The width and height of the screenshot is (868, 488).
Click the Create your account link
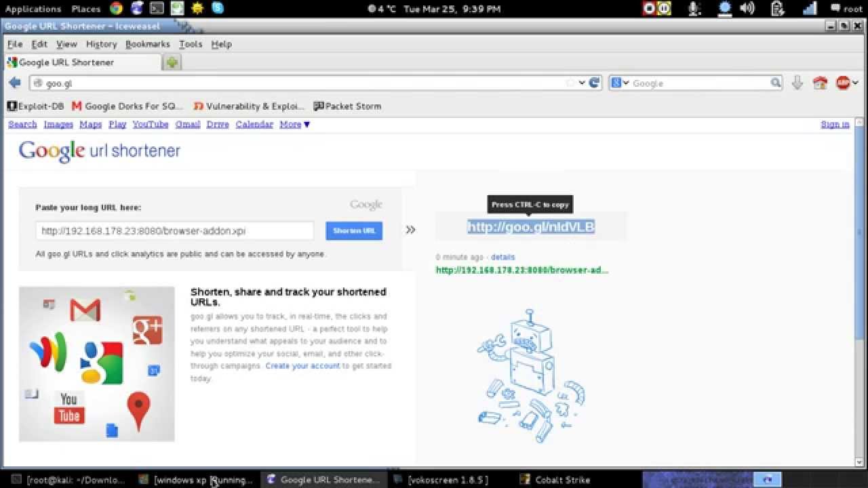[x=302, y=366]
